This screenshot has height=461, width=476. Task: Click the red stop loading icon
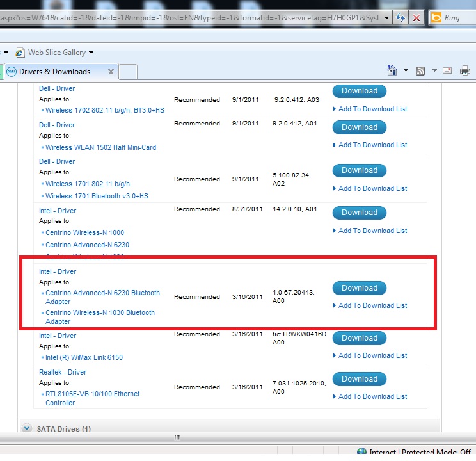(416, 18)
